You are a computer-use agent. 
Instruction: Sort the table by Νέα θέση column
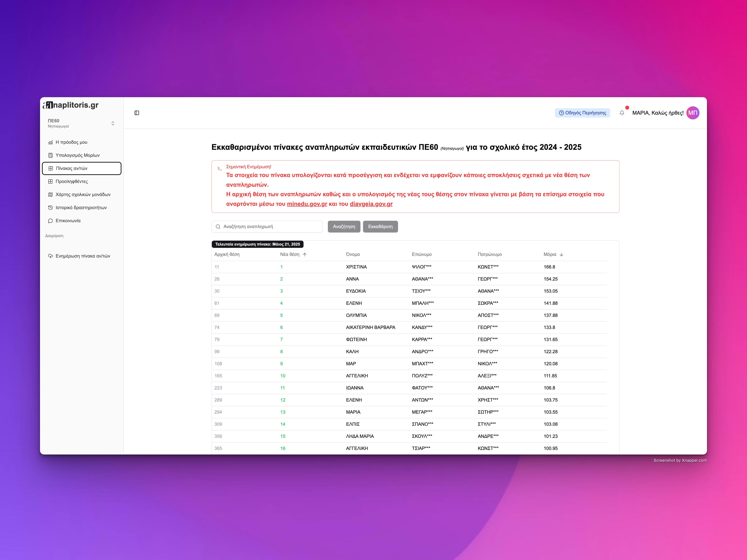tap(293, 254)
